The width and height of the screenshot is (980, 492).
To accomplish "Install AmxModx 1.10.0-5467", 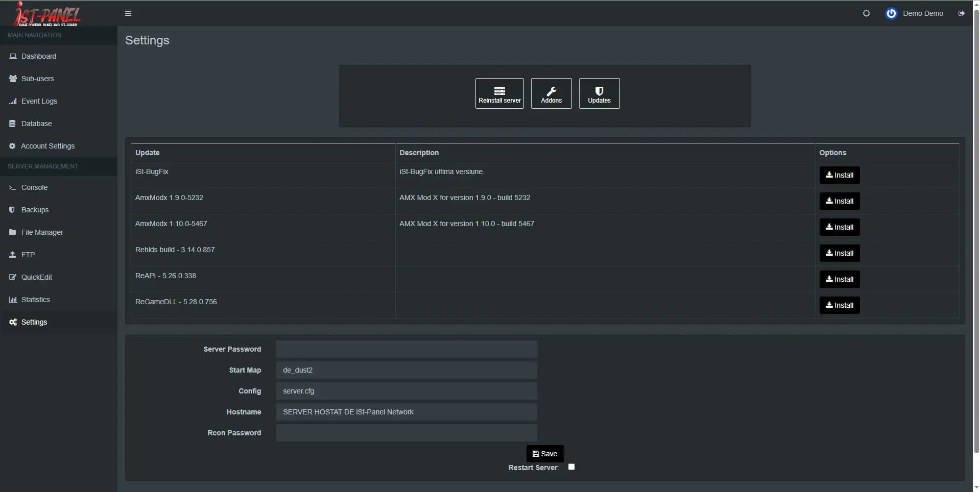I will point(840,227).
